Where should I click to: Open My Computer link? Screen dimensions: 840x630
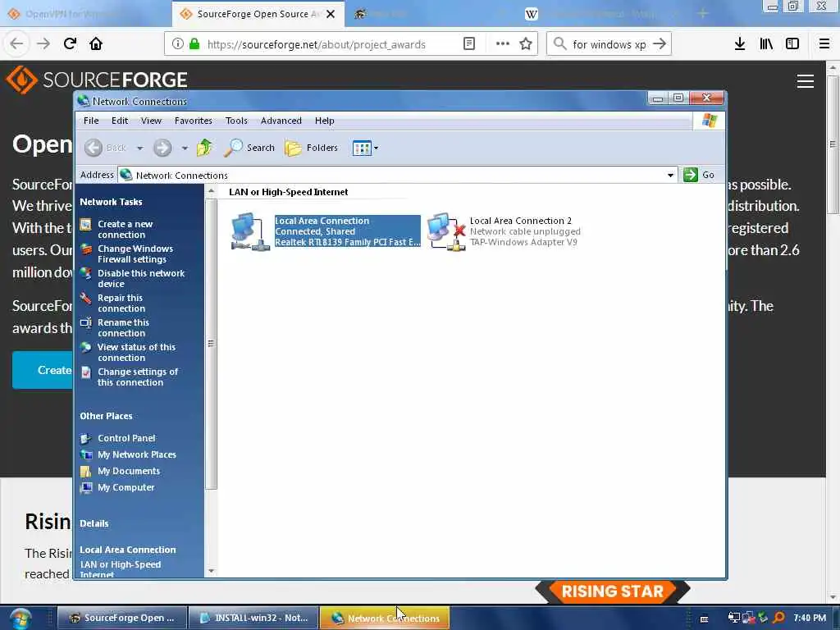point(126,487)
